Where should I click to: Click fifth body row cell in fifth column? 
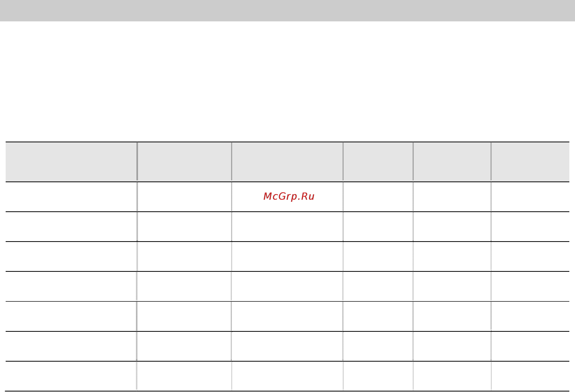pyautogui.click(x=452, y=316)
